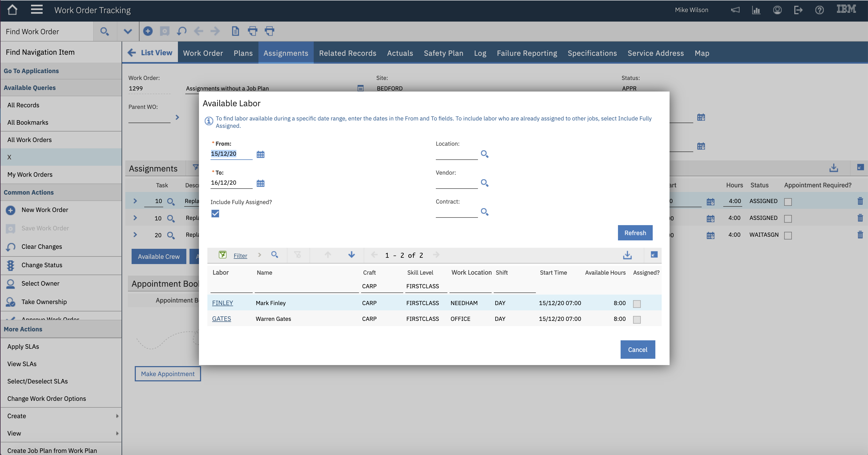Click the From date input field

(231, 154)
